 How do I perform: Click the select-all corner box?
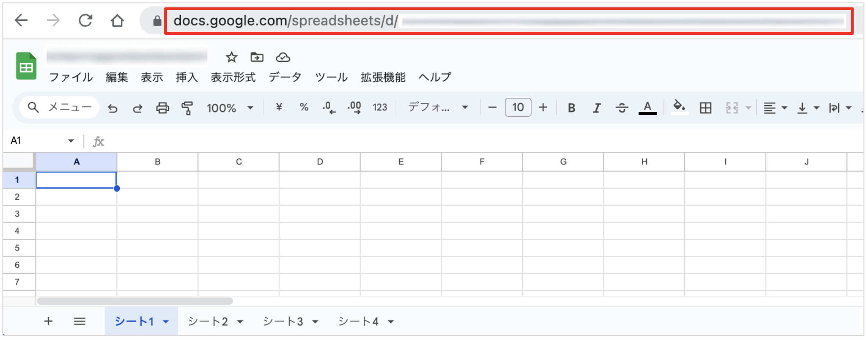tap(19, 162)
